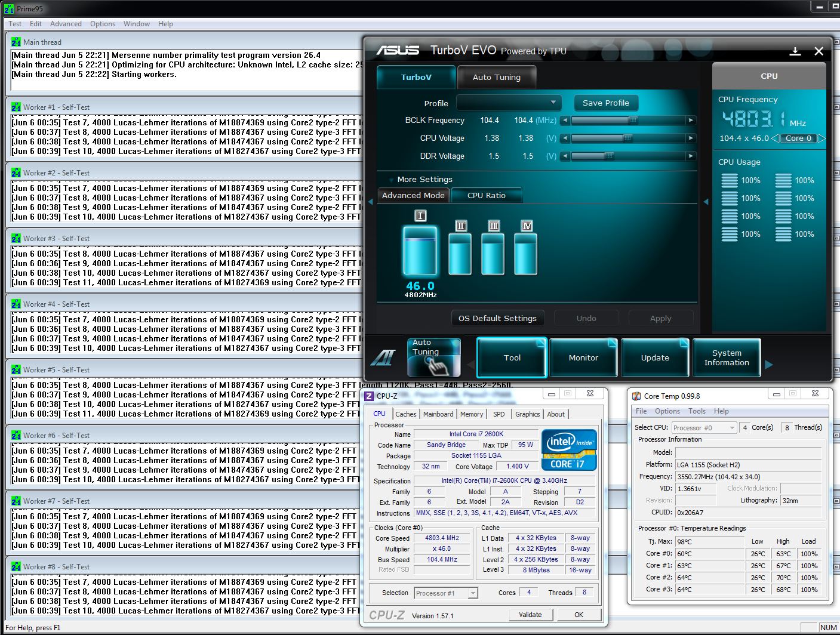Click left arrow of CPU Voltage slider
Viewport: 840px width, 635px height.
565,138
